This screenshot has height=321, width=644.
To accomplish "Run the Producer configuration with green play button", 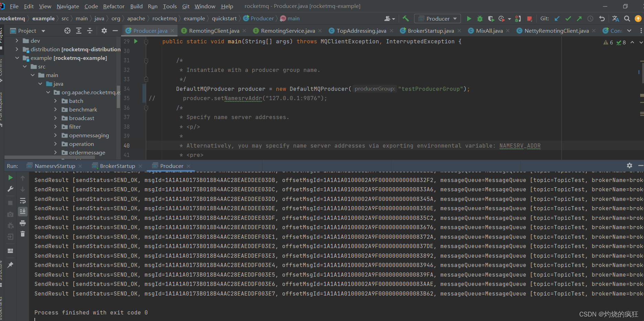I will 469,19.
